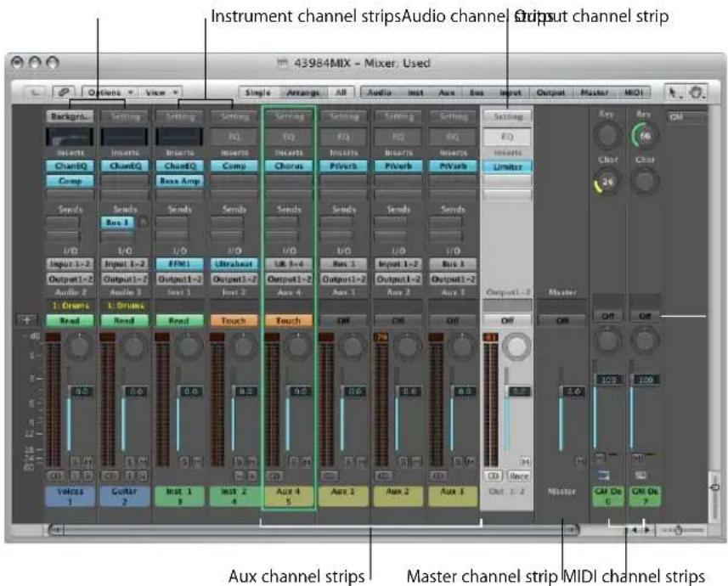Mute the Voices channel strip
The image size is (728, 586).
(x=87, y=461)
